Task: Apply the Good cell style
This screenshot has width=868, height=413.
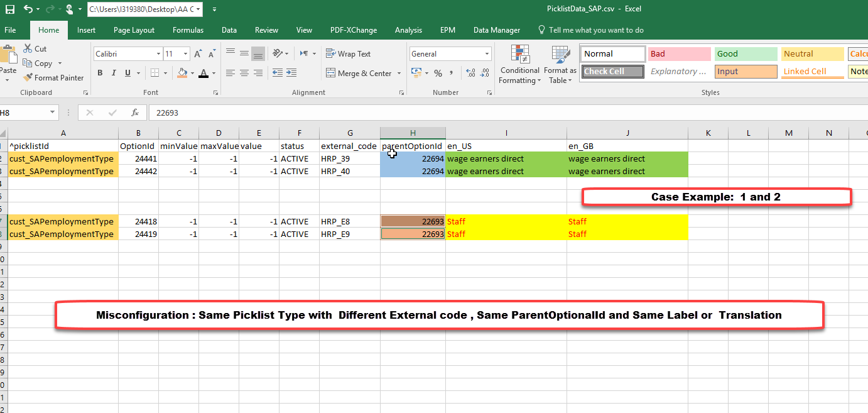Action: coord(746,54)
